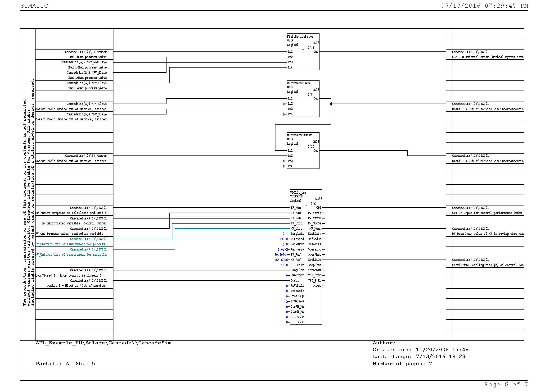This screenshot has width=554, height=392.
Task: Click the PV_Ref value 69.99944
Action: click(281, 255)
